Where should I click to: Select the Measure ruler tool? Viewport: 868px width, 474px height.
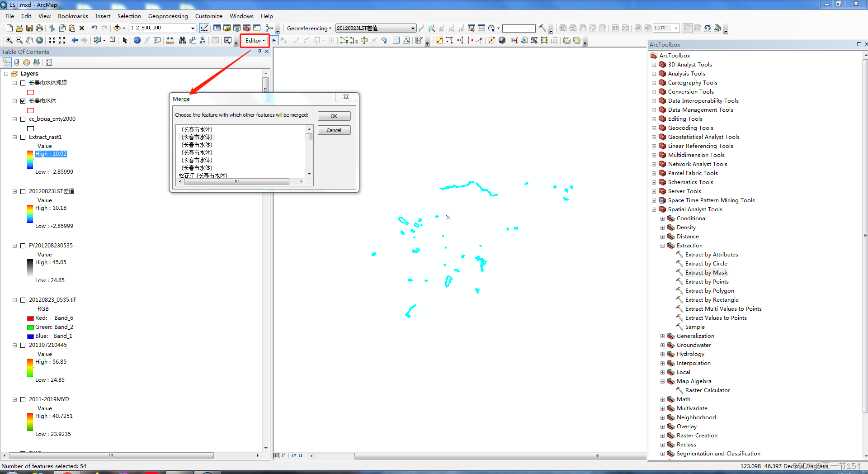tap(170, 40)
